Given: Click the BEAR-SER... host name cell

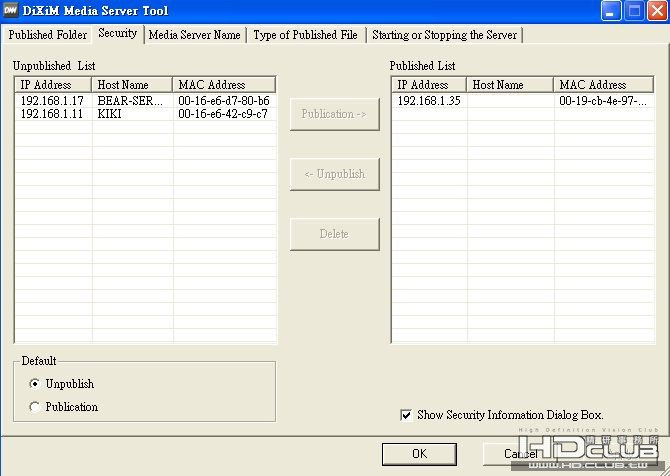Looking at the screenshot, I should [x=130, y=101].
